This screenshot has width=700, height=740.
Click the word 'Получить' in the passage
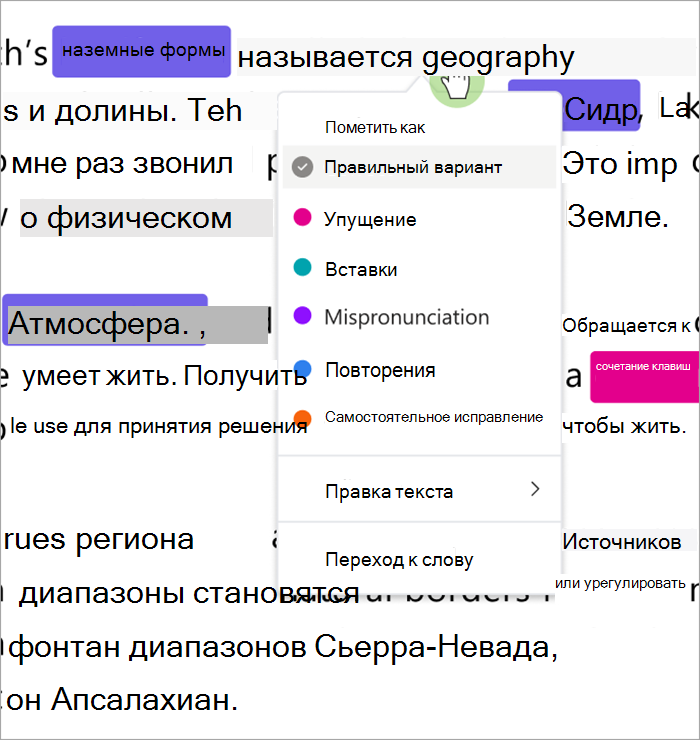245,376
